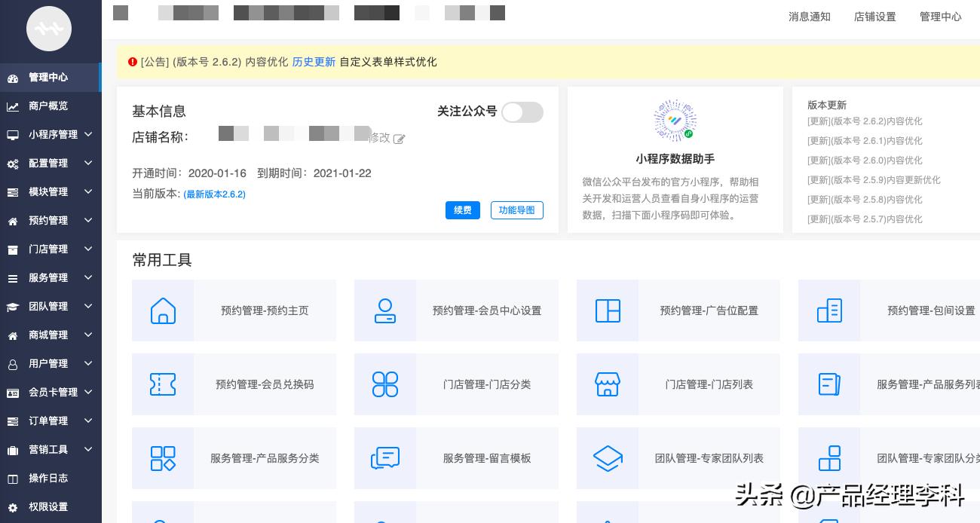The image size is (980, 523).
Task: Click the 小程序数据助手 QR code
Action: 675,121
